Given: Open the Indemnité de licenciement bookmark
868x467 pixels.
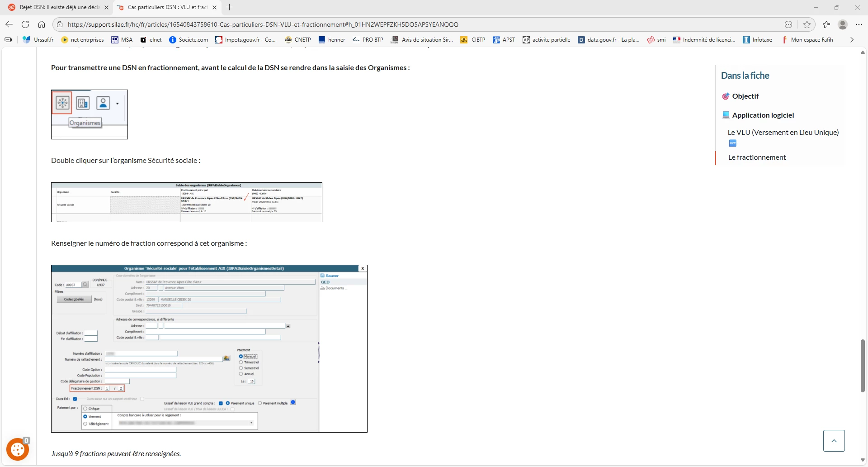Looking at the screenshot, I should [x=704, y=40].
